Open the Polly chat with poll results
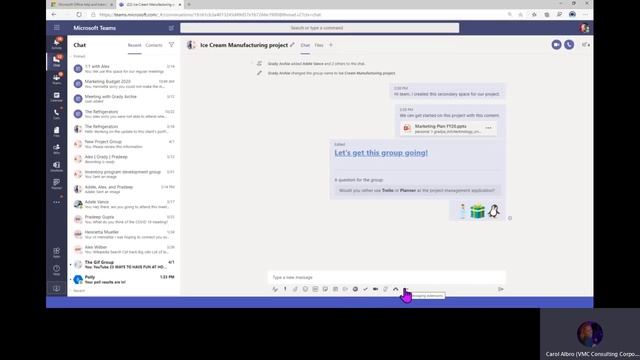The width and height of the screenshot is (640, 360). click(x=124, y=280)
